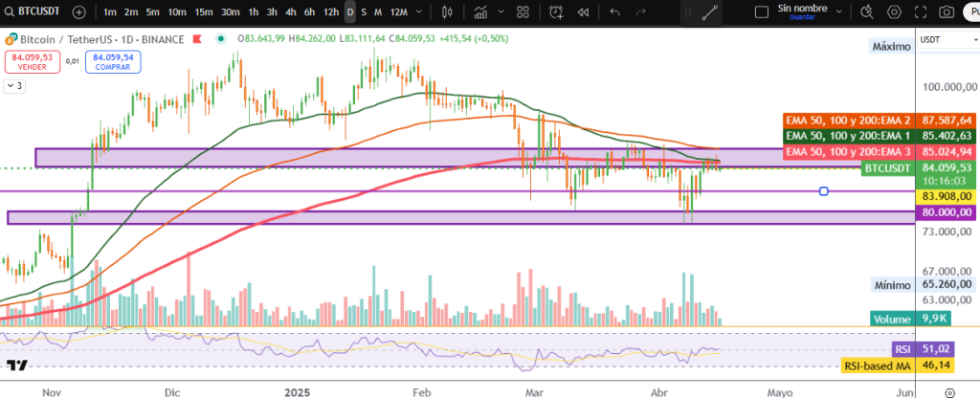
Task: Switch to the 5m timeframe
Action: (x=152, y=11)
